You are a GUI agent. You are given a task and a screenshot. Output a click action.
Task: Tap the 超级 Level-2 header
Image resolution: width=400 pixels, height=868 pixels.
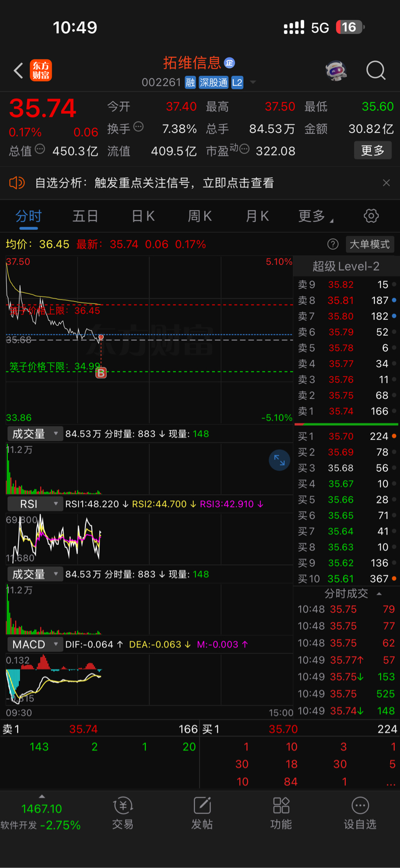(346, 266)
